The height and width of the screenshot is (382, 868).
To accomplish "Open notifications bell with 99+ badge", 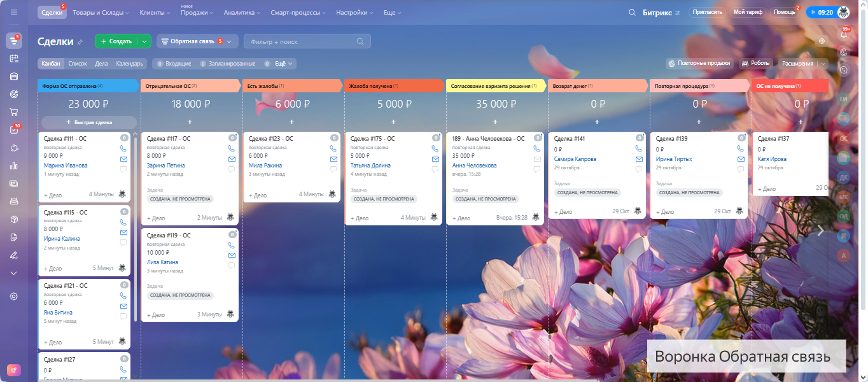I will 844,35.
